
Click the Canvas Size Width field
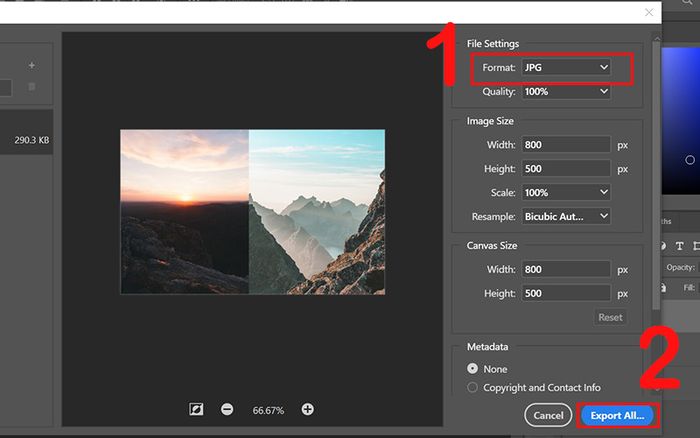[566, 269]
